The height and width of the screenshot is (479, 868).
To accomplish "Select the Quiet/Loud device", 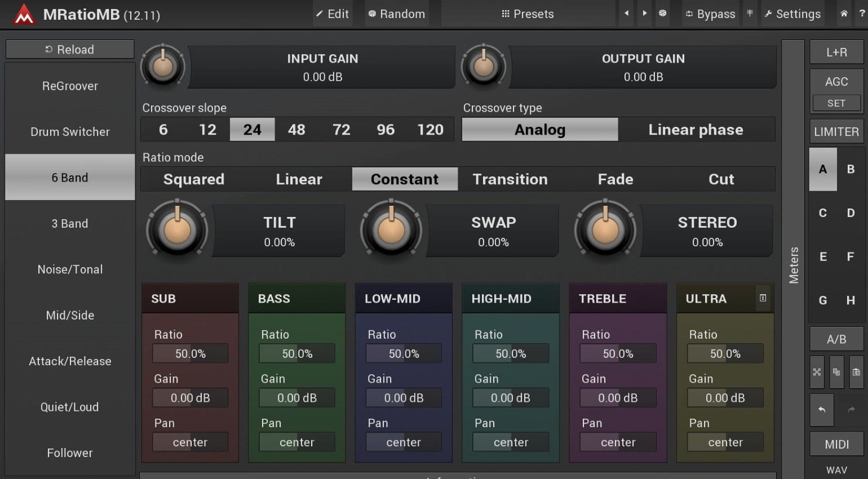I will pos(70,407).
